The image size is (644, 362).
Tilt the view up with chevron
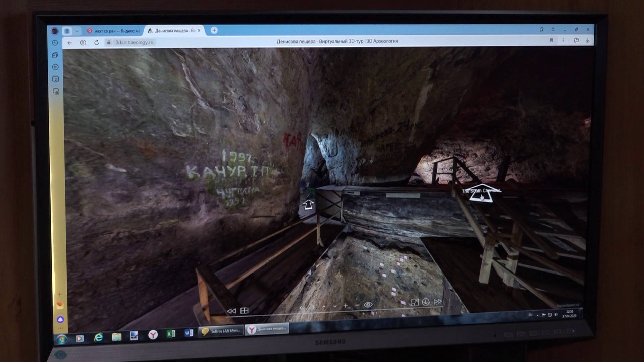coord(324,306)
